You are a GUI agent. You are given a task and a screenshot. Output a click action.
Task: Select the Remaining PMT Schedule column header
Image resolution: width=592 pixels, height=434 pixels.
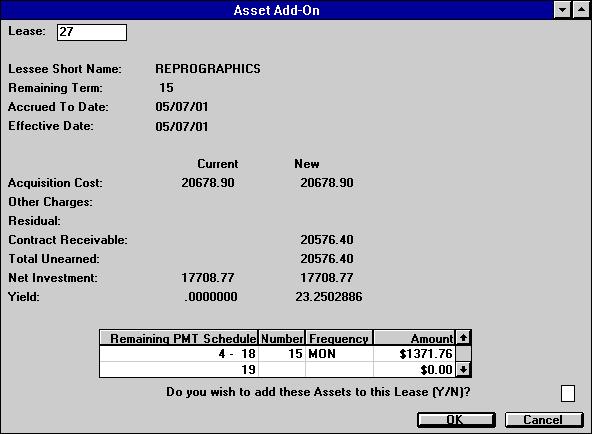[x=179, y=338]
